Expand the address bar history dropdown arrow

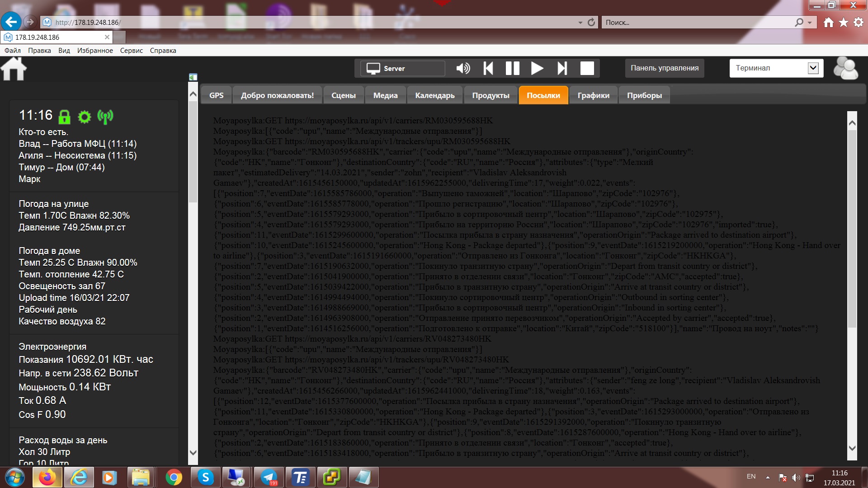tap(580, 22)
